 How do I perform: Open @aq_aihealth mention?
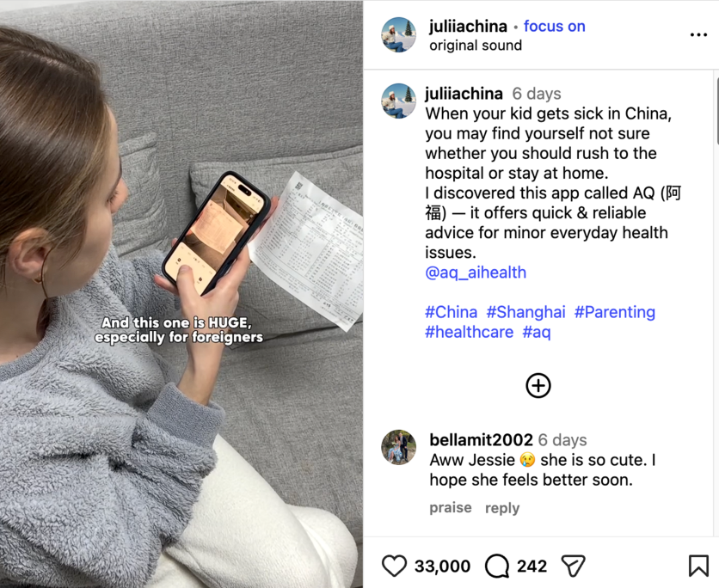pyautogui.click(x=476, y=273)
